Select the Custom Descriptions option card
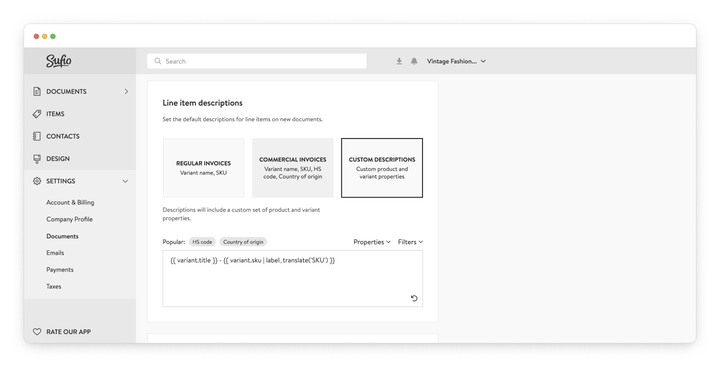Screen dimensions: 720x367 click(x=382, y=168)
